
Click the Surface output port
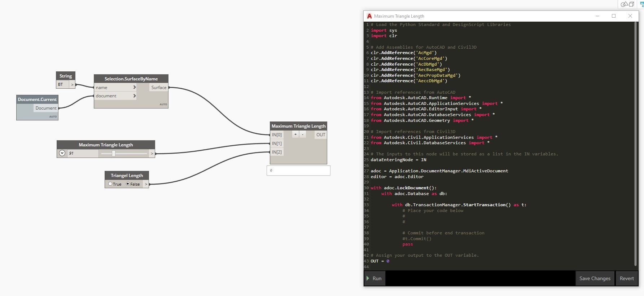159,88
